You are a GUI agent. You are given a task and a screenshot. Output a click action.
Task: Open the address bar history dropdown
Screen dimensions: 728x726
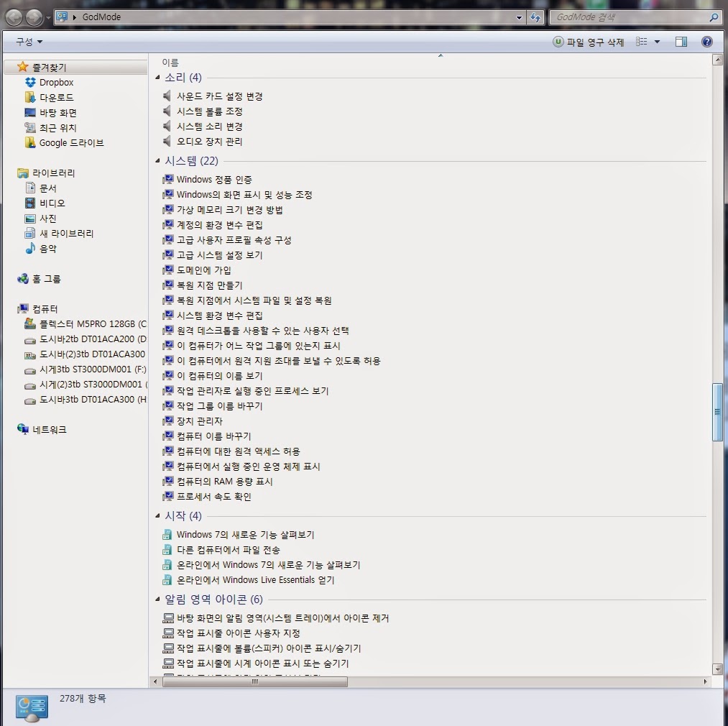click(x=519, y=18)
